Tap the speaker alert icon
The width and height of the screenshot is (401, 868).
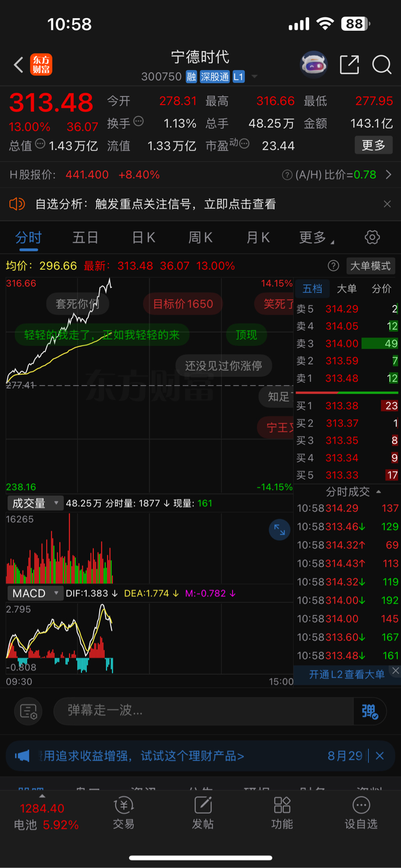click(x=17, y=204)
